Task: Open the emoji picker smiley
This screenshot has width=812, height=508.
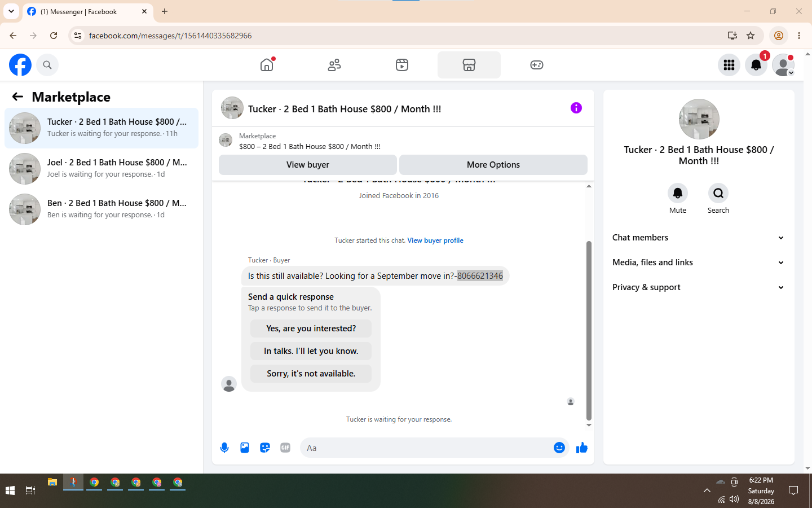Action: [559, 448]
